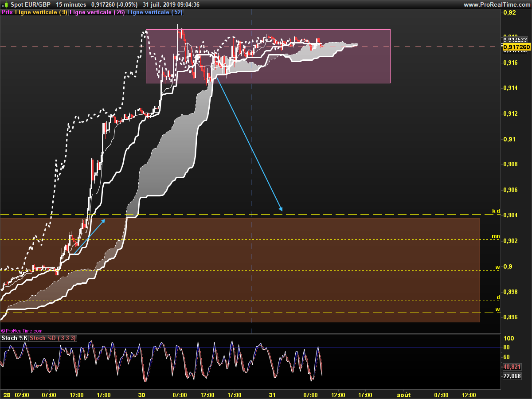Click the 'k d' horizontal line label
532x399 pixels.
[x=496, y=211]
